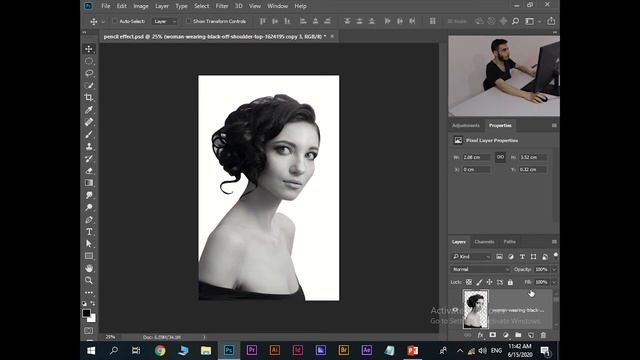This screenshot has height=360, width=640.
Task: Select the Eyedropper tool
Action: (89, 110)
